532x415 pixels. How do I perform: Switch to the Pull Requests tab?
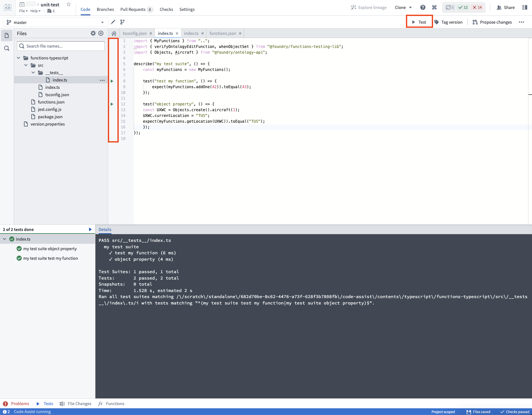[x=136, y=9]
